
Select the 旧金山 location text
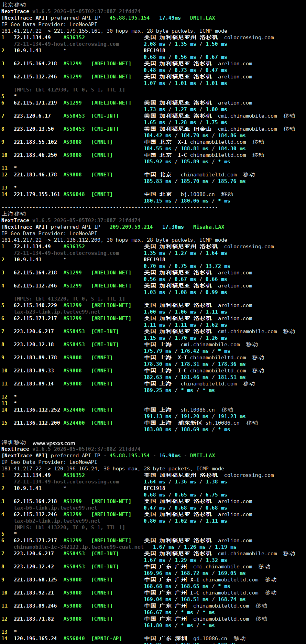click(x=203, y=129)
